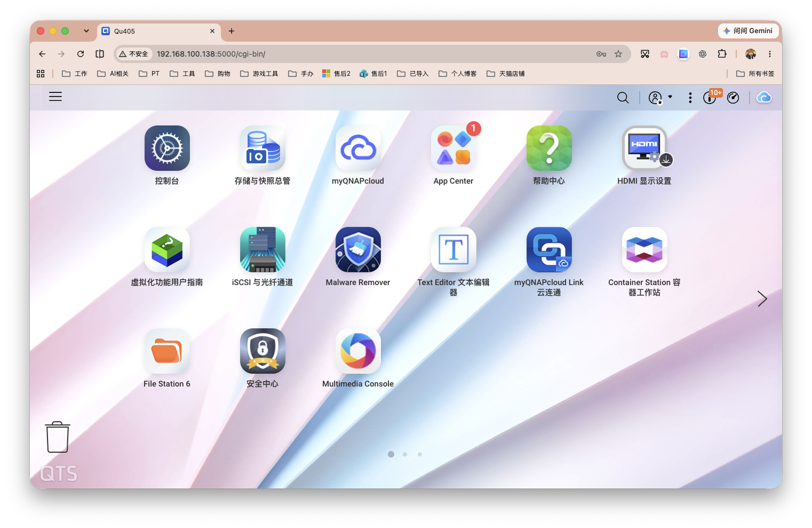Open the QTS hamburger main menu
The height and width of the screenshot is (528, 812).
click(55, 97)
